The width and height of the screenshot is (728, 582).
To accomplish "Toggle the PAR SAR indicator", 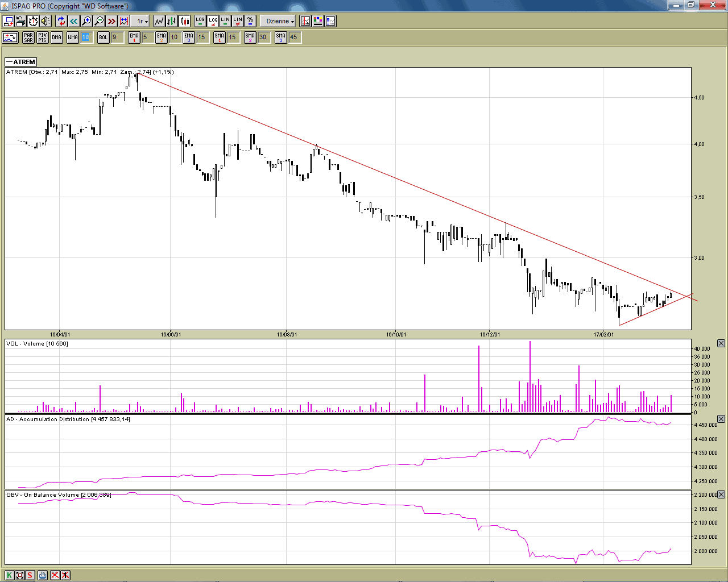I will (x=28, y=38).
